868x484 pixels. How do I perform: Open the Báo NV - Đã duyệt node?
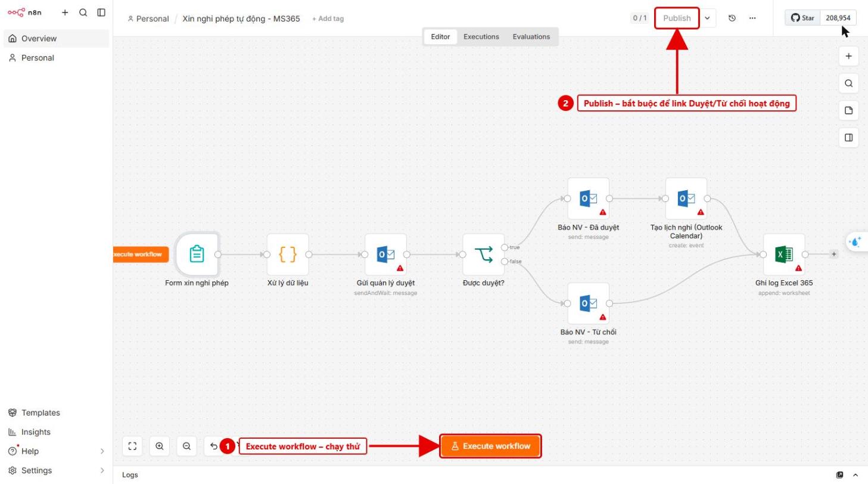(589, 198)
